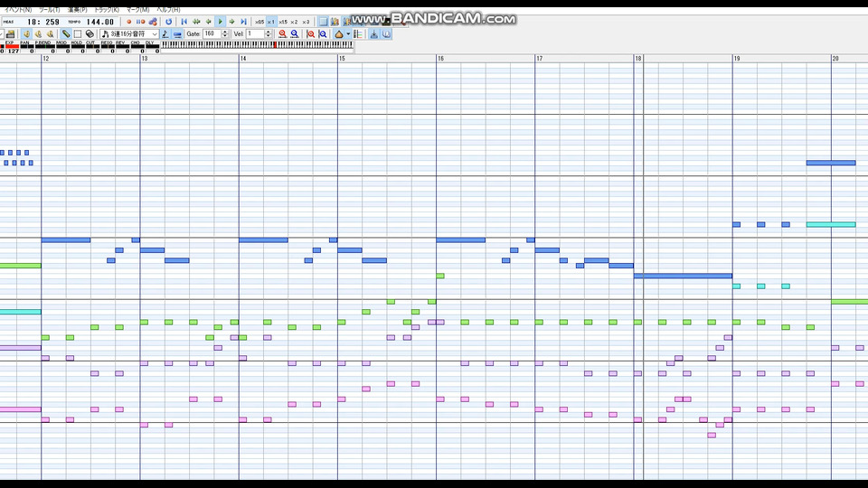Select the first hand tool icon

point(26,33)
